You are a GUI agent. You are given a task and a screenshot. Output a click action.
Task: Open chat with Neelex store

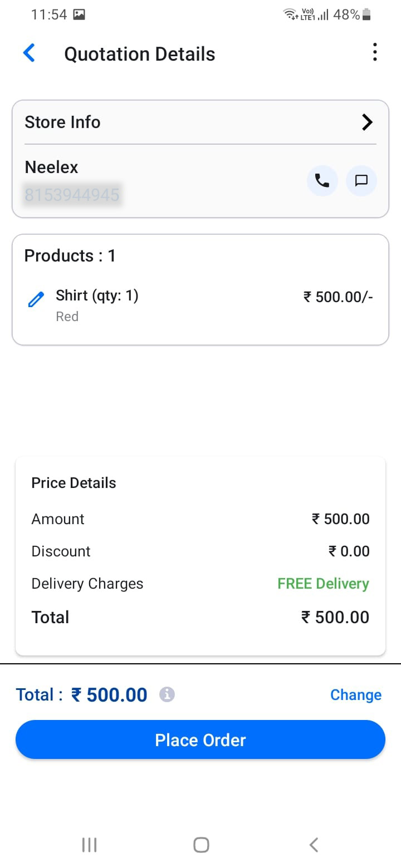[361, 181]
